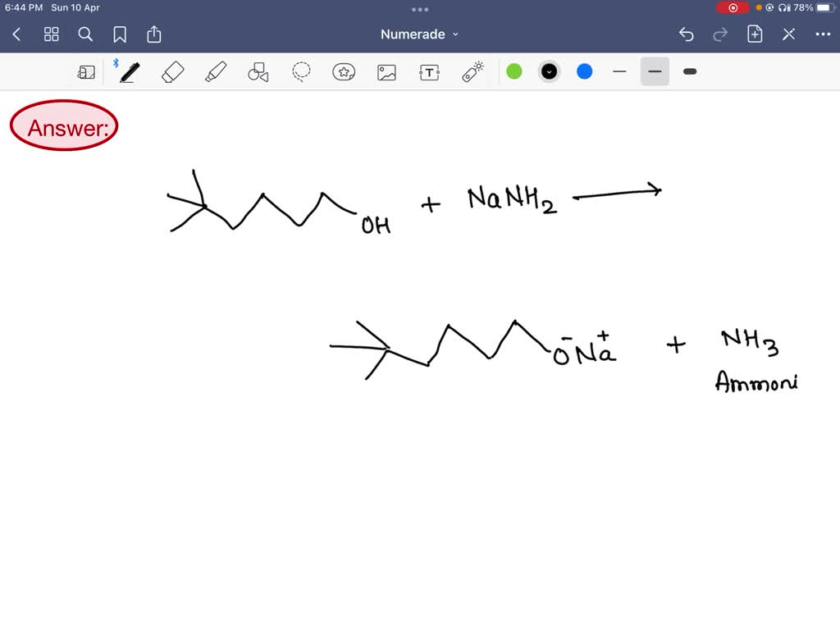Open the Sticker tool

[x=344, y=71]
